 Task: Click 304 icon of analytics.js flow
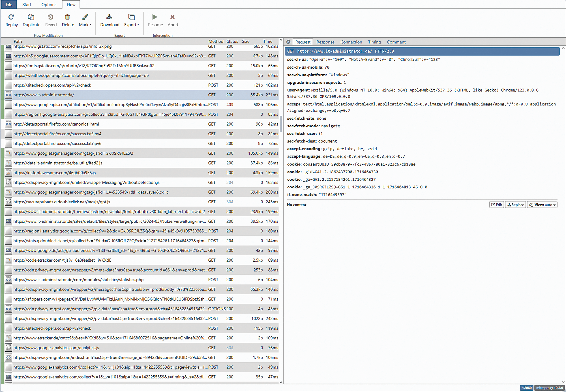click(x=8, y=348)
